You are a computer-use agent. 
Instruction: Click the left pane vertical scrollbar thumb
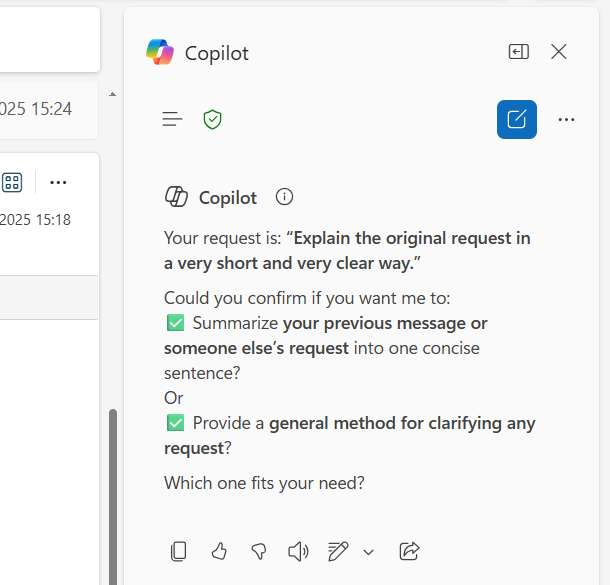[x=113, y=497]
